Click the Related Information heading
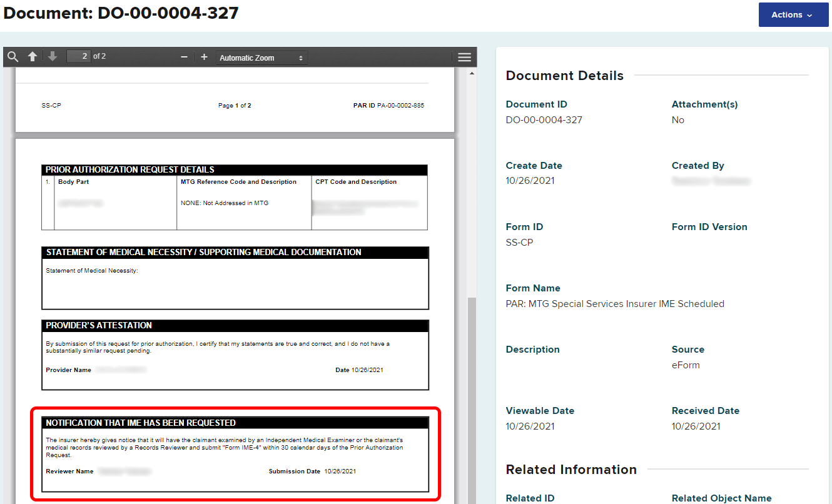Image resolution: width=832 pixels, height=504 pixels. point(571,470)
